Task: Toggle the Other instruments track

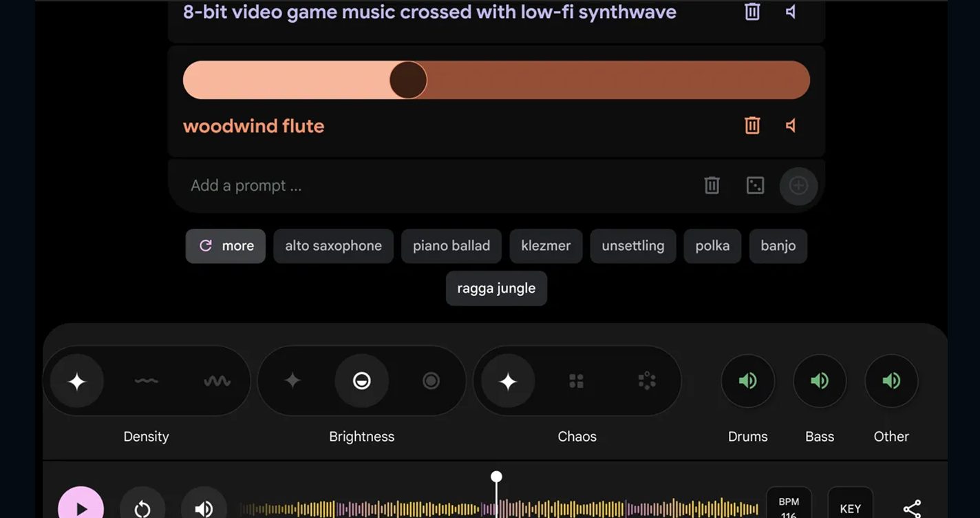Action: [891, 381]
